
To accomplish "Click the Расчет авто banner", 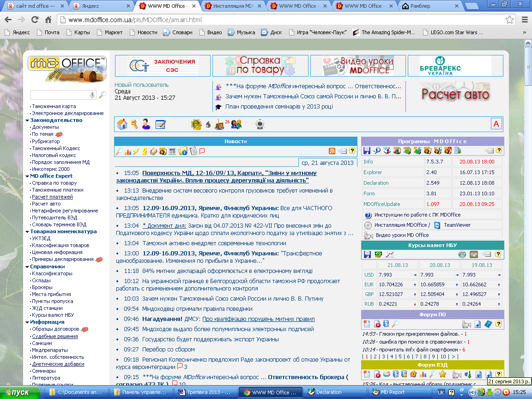I will [x=455, y=93].
